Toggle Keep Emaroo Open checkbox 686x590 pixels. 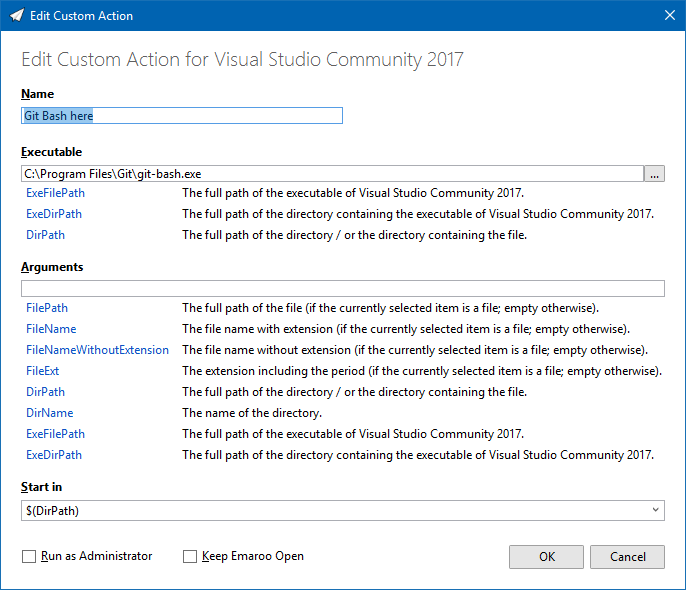click(190, 556)
